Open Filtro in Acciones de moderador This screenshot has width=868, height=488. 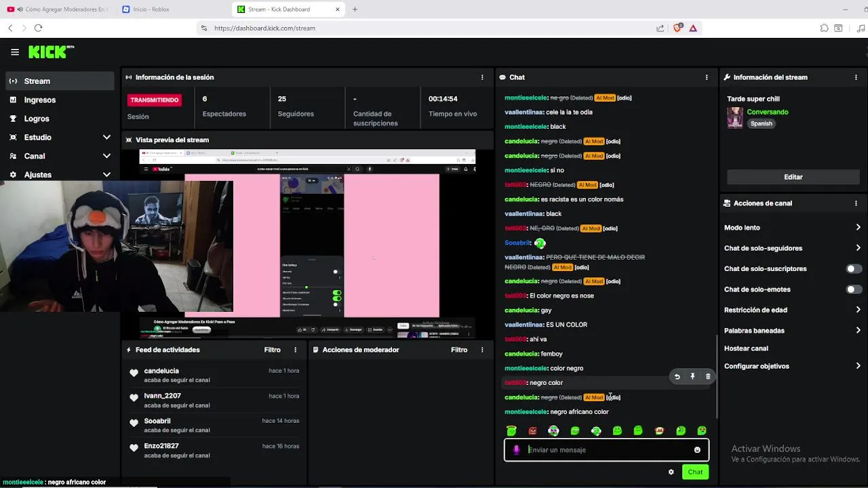[459, 350]
